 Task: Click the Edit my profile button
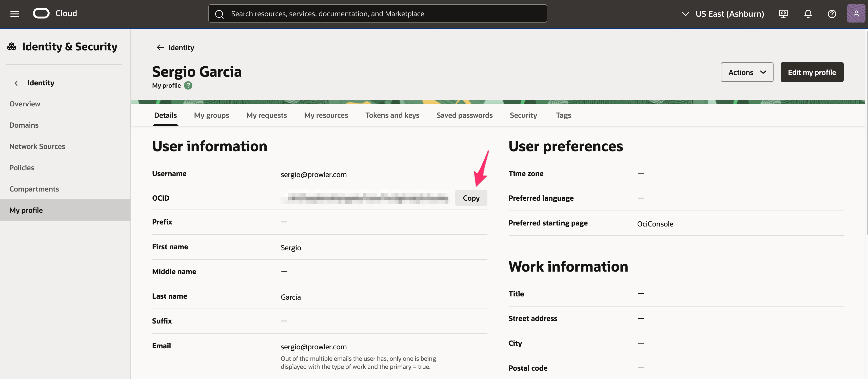(x=812, y=72)
